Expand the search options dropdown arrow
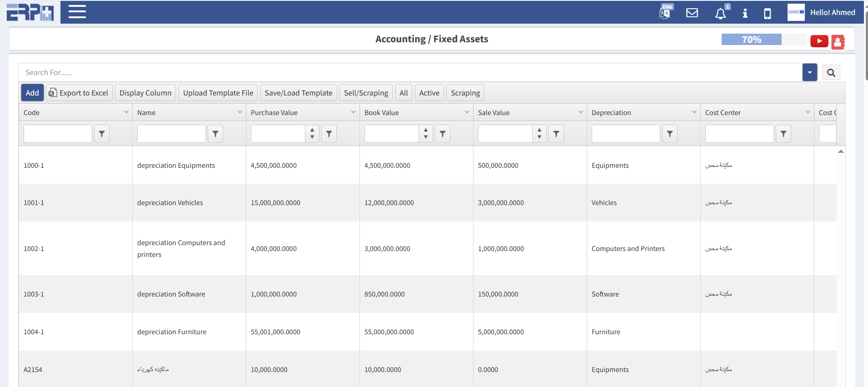The image size is (868, 387). point(809,73)
